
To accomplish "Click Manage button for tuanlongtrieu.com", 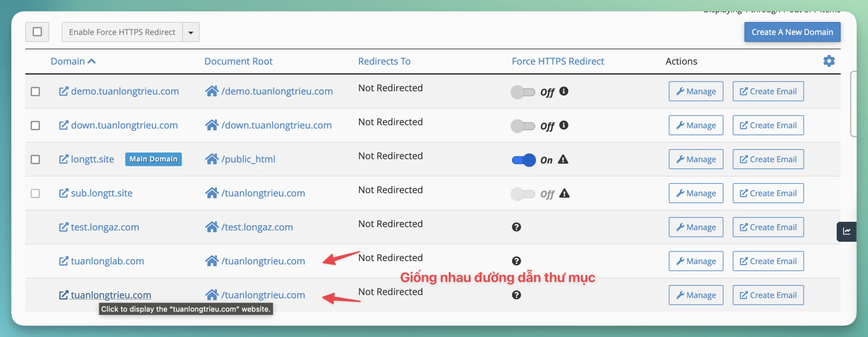I will tap(696, 295).
